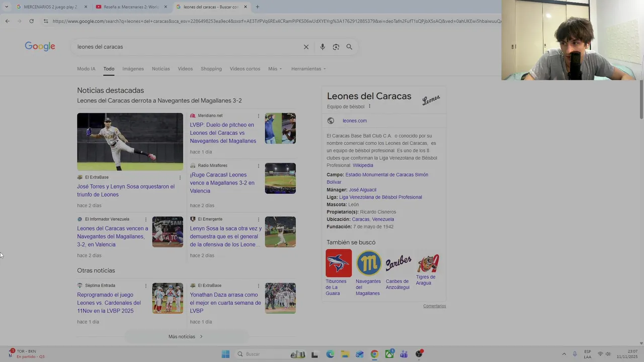Open Google Chrome from the taskbar
Image resolution: width=644 pixels, height=362 pixels.
(x=374, y=354)
